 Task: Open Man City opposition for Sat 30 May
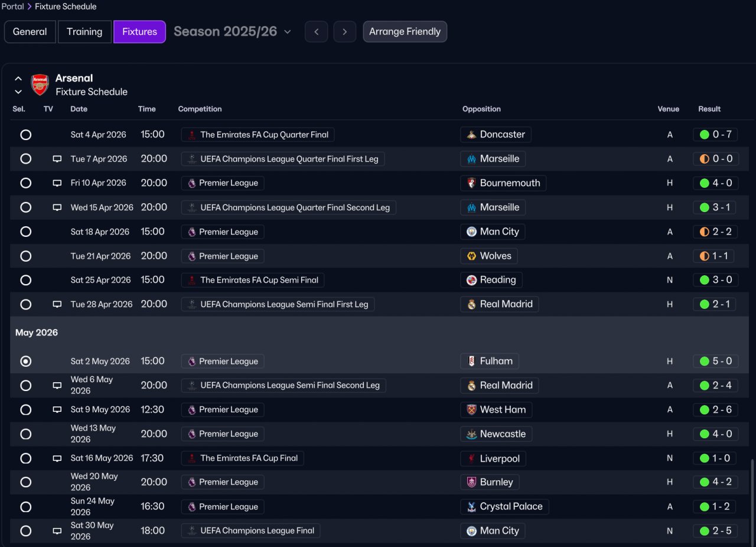click(493, 530)
